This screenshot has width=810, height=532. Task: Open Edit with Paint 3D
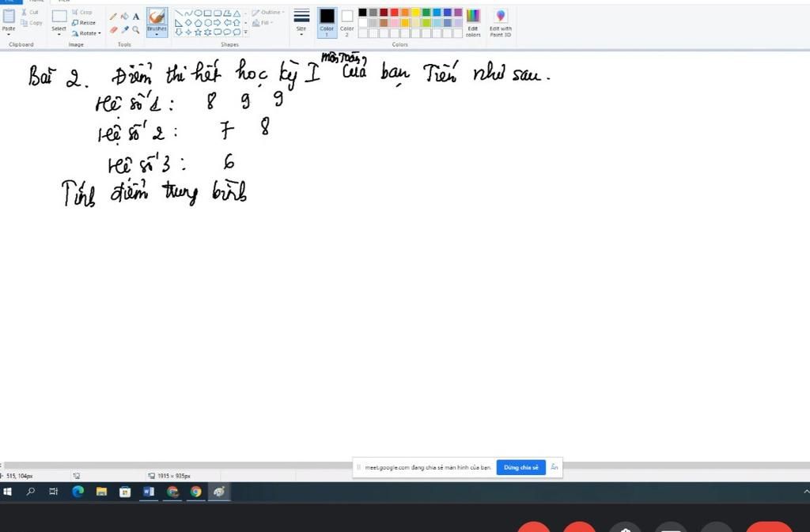[x=500, y=23]
